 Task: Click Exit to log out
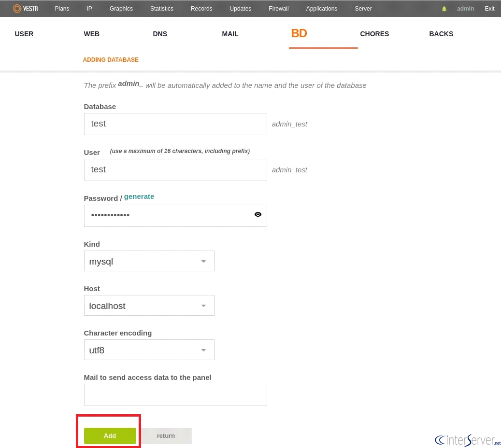pyautogui.click(x=489, y=9)
